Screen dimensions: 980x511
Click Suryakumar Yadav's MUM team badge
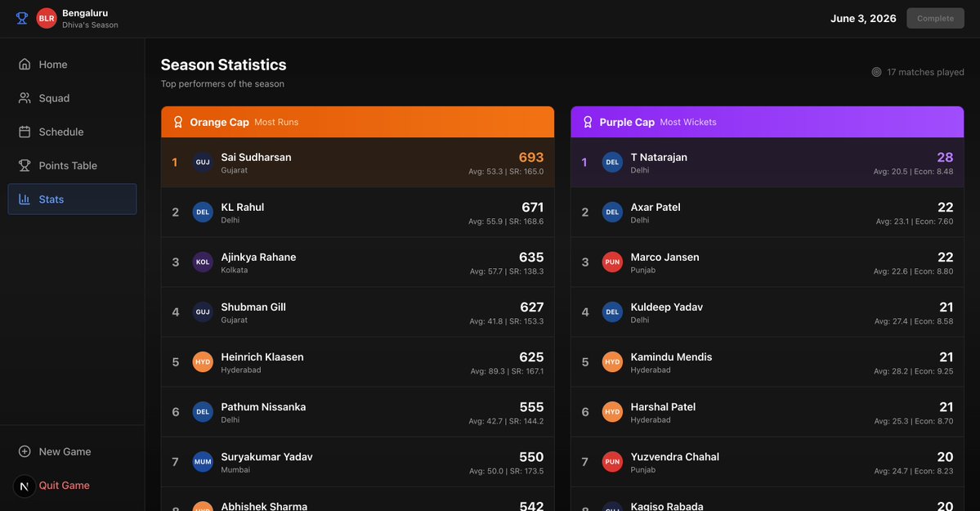[x=203, y=462]
